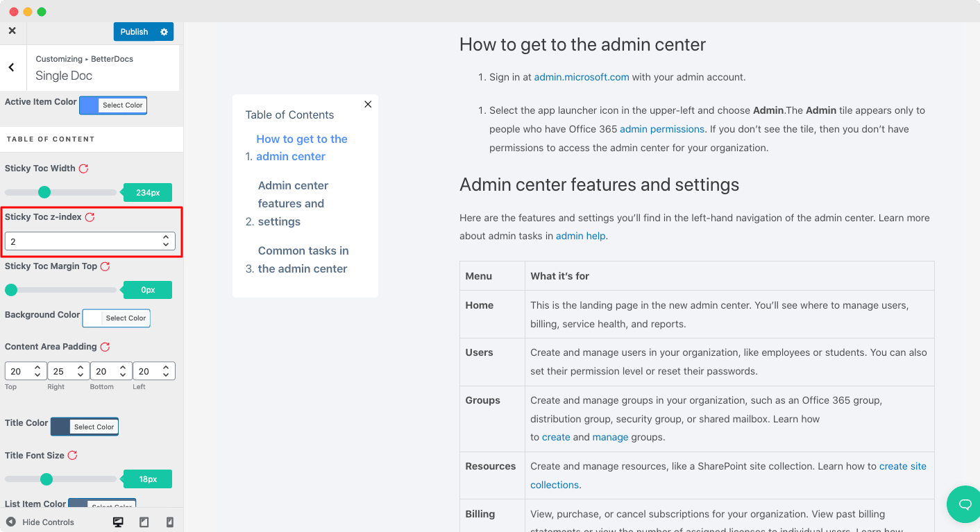This screenshot has width=980, height=532.
Task: Reset Sticky Toc Margin Top value
Action: [105, 266]
